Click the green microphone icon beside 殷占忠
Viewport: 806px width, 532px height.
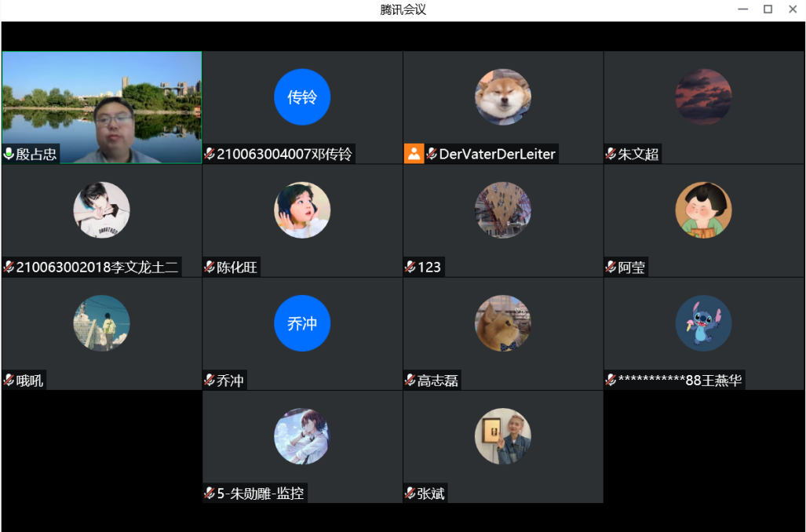(9, 154)
